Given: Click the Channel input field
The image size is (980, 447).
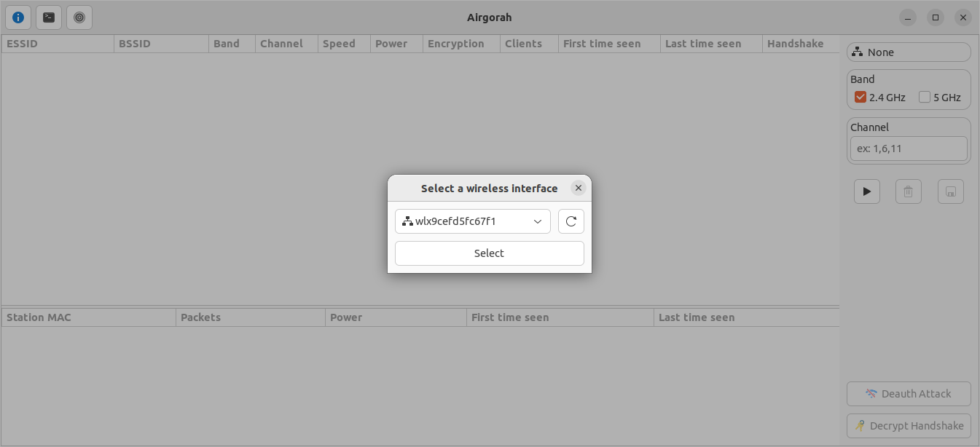Looking at the screenshot, I should (908, 148).
